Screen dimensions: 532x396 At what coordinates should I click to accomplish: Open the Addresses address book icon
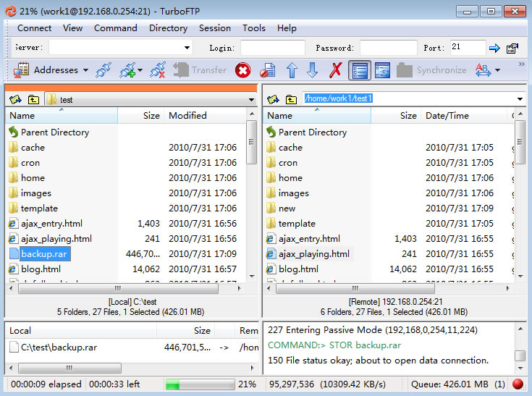[21, 70]
